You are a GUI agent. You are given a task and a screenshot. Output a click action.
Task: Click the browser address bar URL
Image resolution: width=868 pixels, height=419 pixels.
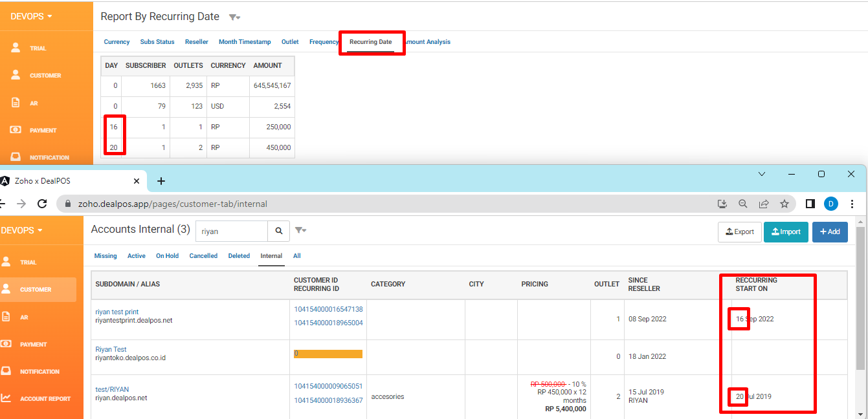point(173,204)
